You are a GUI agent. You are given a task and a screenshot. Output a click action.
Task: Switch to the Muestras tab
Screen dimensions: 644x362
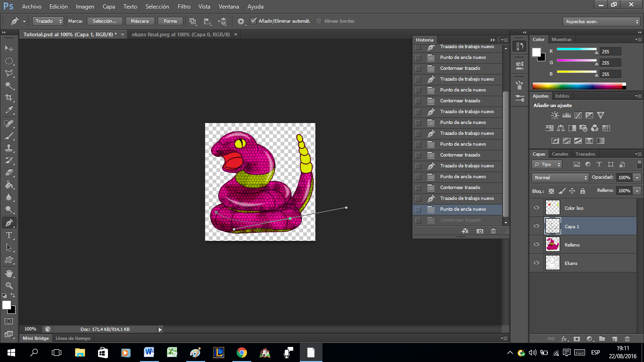tap(561, 40)
